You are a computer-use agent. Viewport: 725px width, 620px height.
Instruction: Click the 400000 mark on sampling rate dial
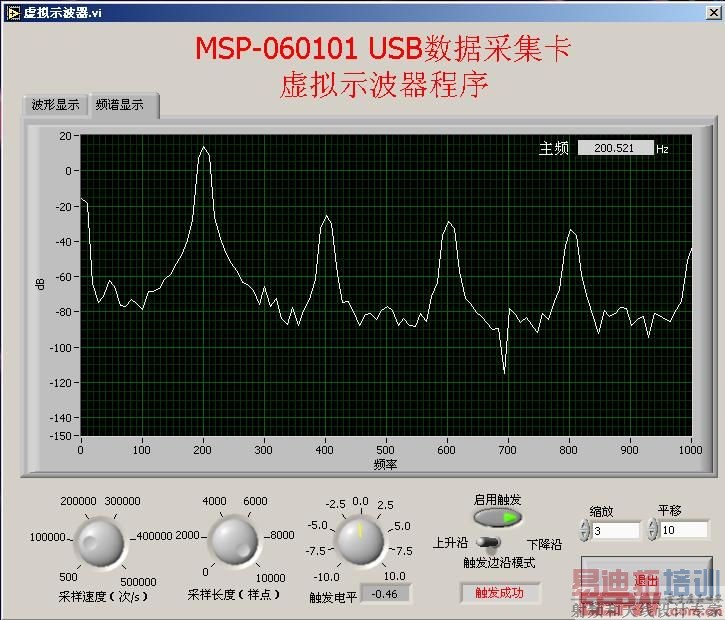154,536
